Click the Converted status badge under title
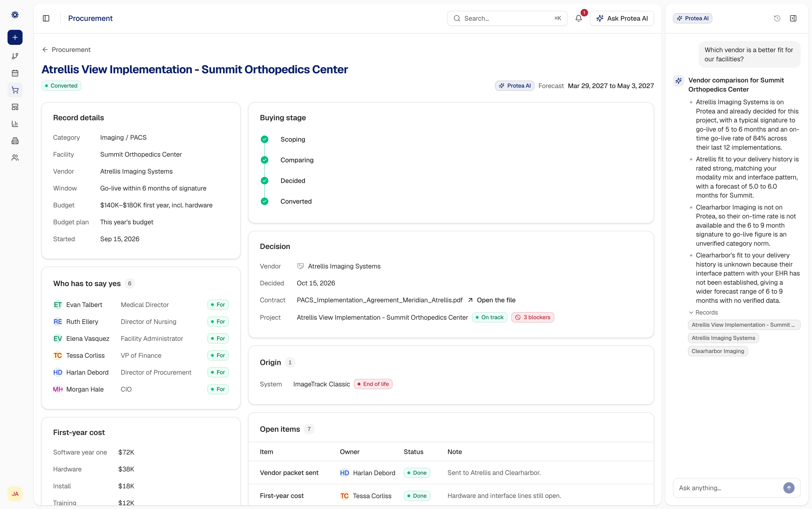 [61, 86]
